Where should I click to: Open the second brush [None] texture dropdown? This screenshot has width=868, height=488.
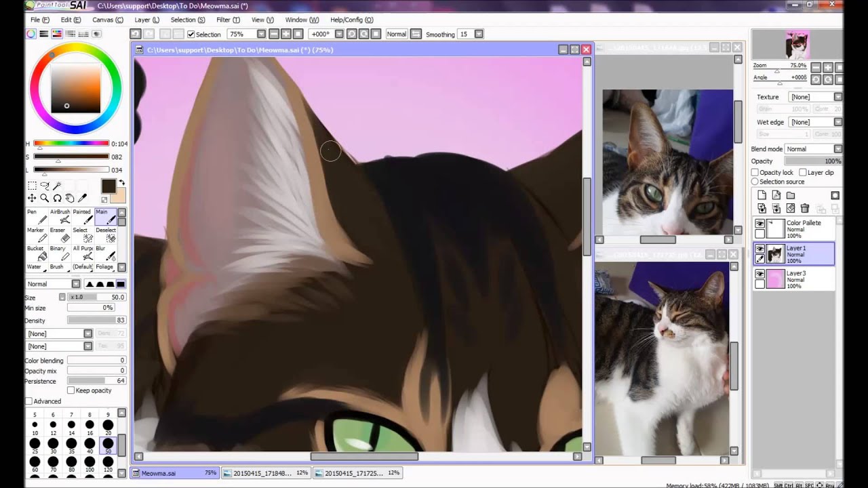click(87, 346)
